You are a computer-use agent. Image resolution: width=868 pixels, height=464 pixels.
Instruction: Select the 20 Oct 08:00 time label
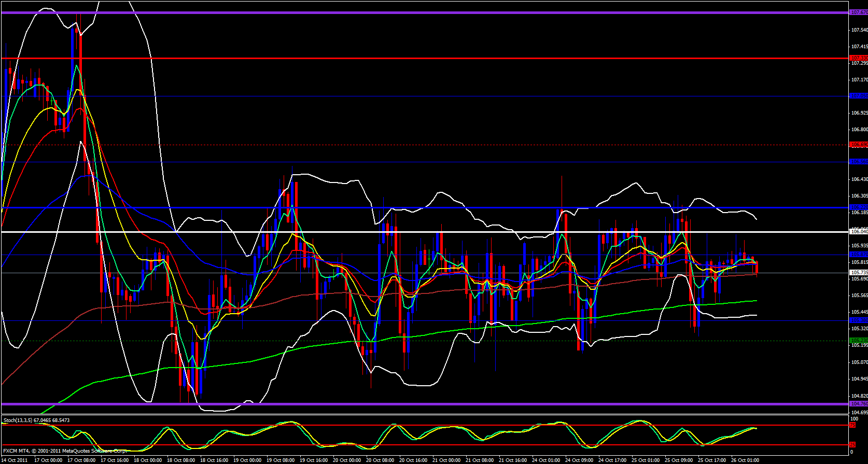[x=380, y=460]
